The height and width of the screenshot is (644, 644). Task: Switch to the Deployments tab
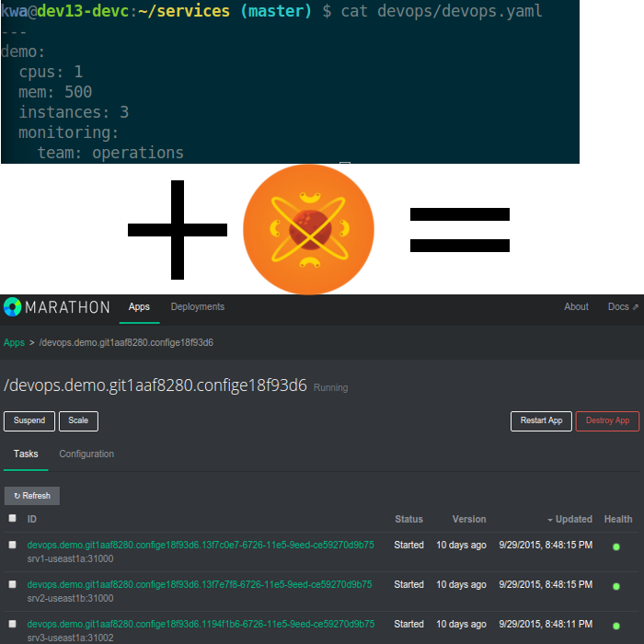pos(198,306)
